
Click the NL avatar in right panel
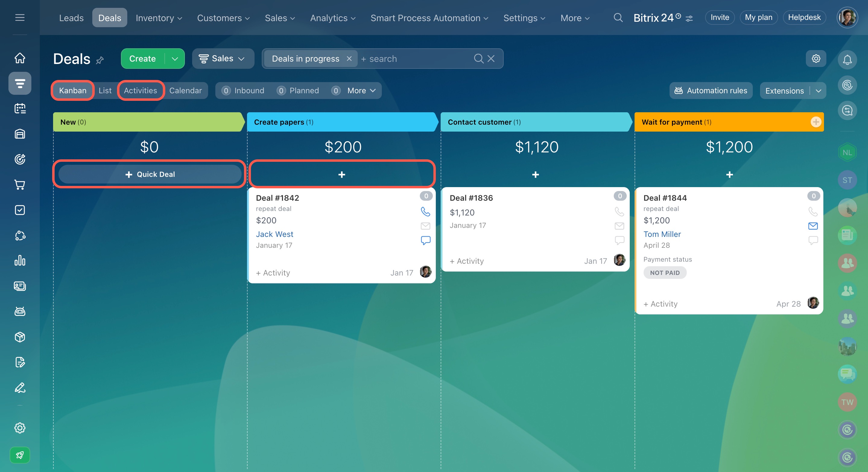[847, 152]
